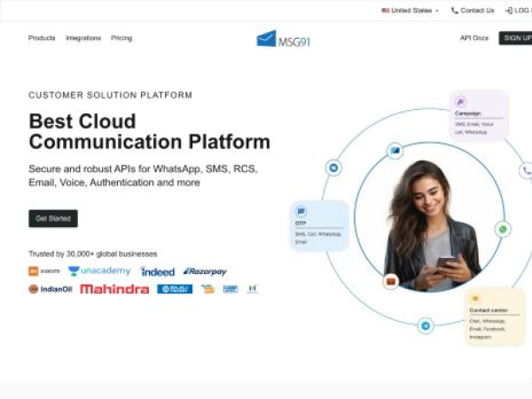Open the API Docs link

(473, 38)
